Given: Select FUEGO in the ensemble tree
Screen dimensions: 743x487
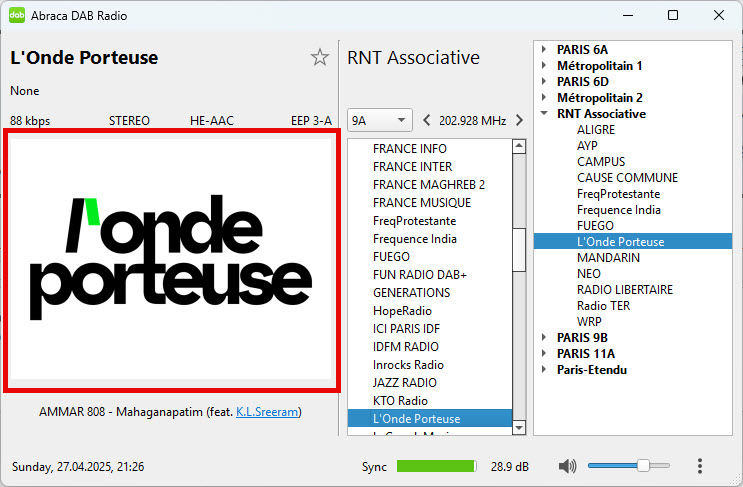Looking at the screenshot, I should 595,225.
